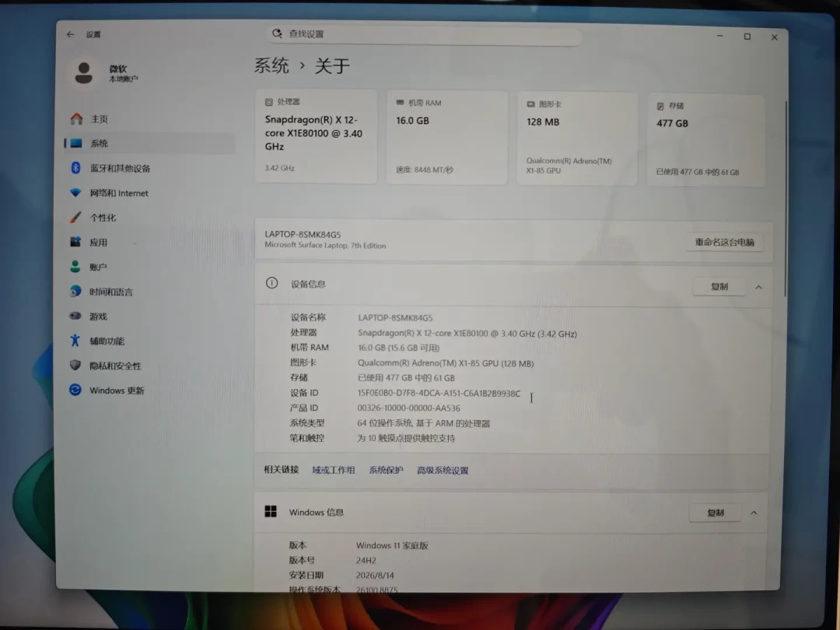Image resolution: width=840 pixels, height=630 pixels.
Task: Click the 为 10 触摸点提供触控支持 text
Action: point(405,438)
